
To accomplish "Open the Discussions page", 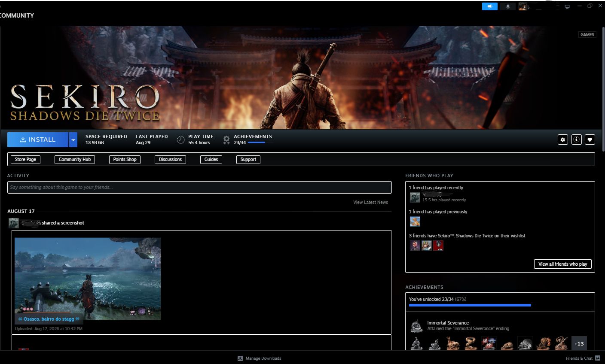I will click(x=170, y=159).
